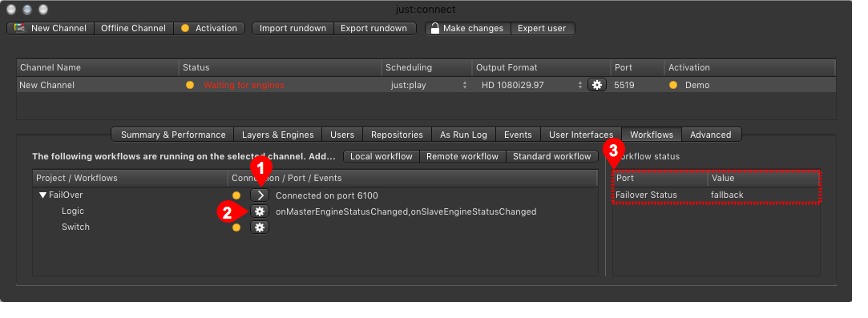The width and height of the screenshot is (868, 318).
Task: Click the Waiting for engines status text
Action: coord(244,85)
